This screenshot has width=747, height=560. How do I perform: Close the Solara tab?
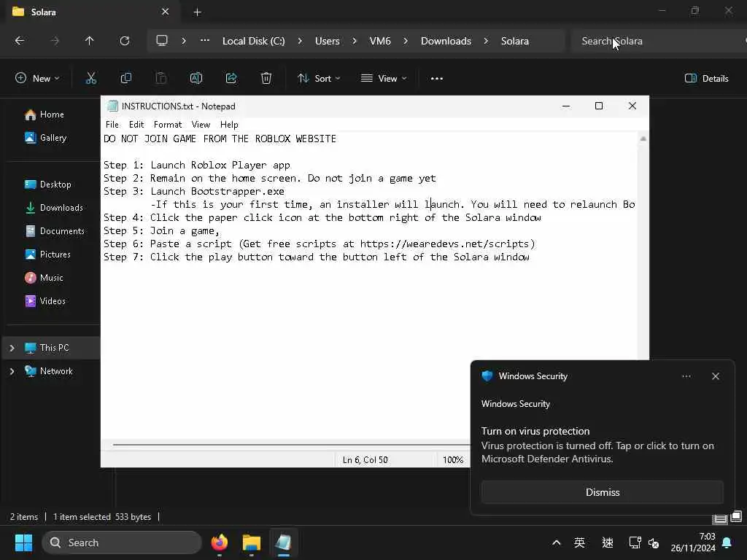pyautogui.click(x=166, y=12)
